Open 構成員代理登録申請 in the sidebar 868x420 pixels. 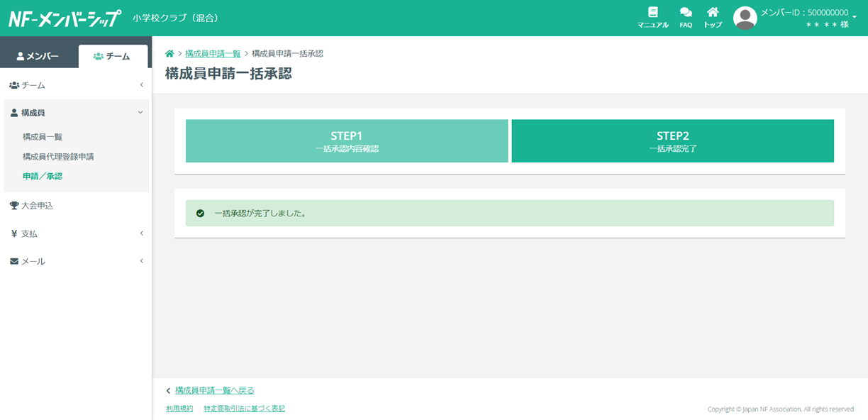58,157
